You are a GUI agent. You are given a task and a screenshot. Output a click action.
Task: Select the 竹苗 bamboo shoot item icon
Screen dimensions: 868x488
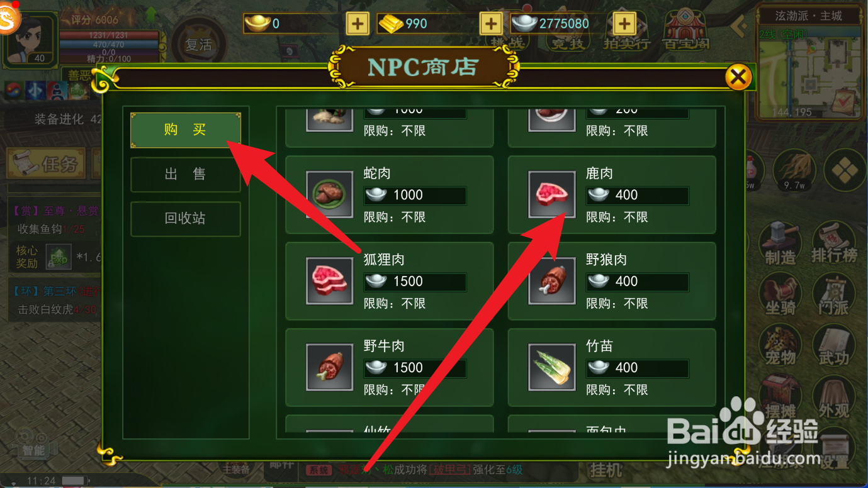551,367
